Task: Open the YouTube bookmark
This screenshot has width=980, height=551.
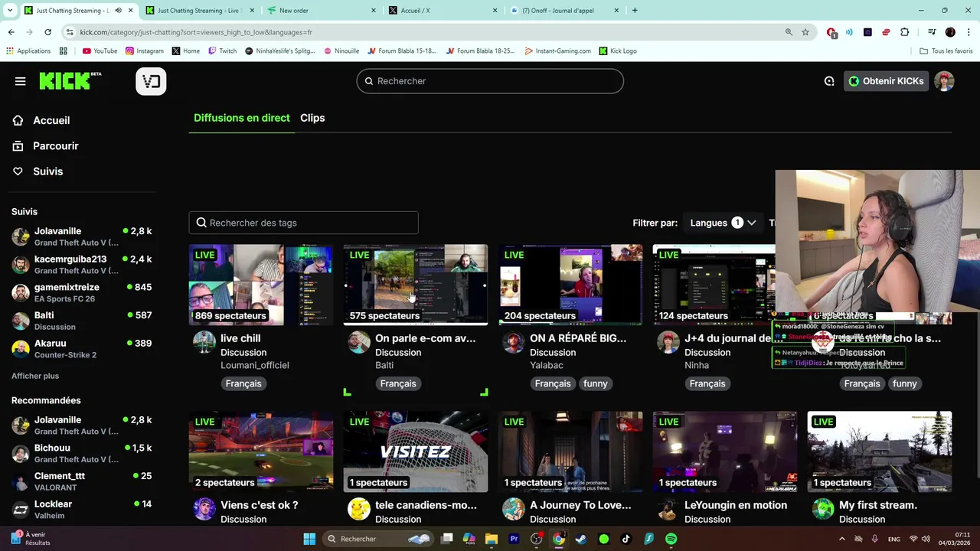Action: tap(100, 51)
